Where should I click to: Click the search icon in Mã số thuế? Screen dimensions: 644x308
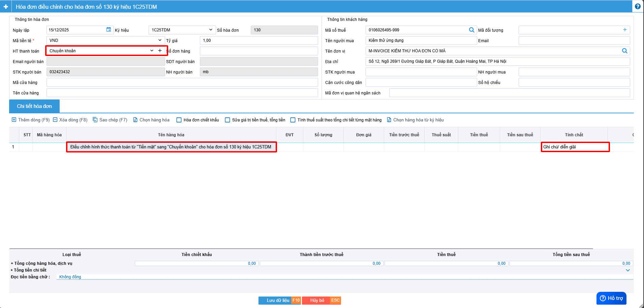click(x=471, y=30)
